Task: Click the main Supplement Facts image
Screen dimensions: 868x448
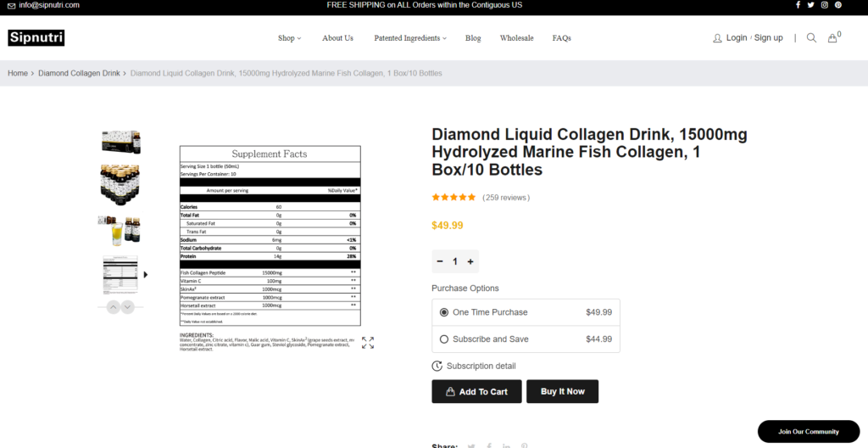Action: (270, 249)
